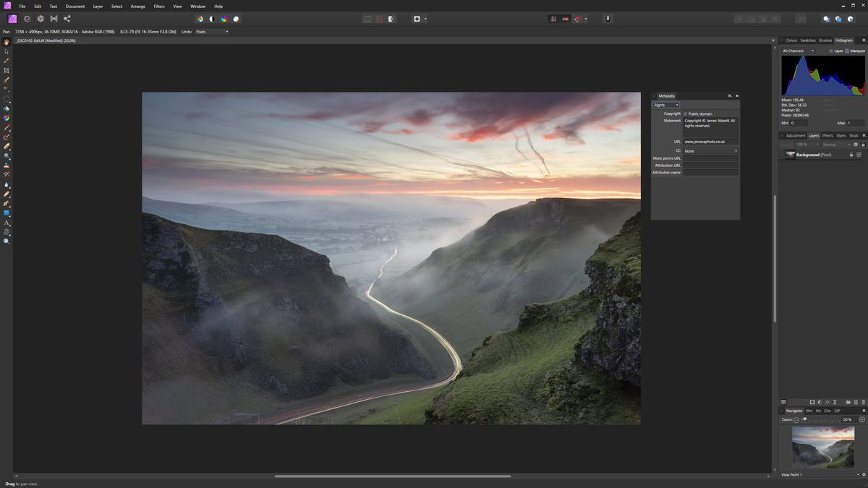Apply Auto Levels from toolbar
This screenshot has height=488, width=868.
[200, 19]
